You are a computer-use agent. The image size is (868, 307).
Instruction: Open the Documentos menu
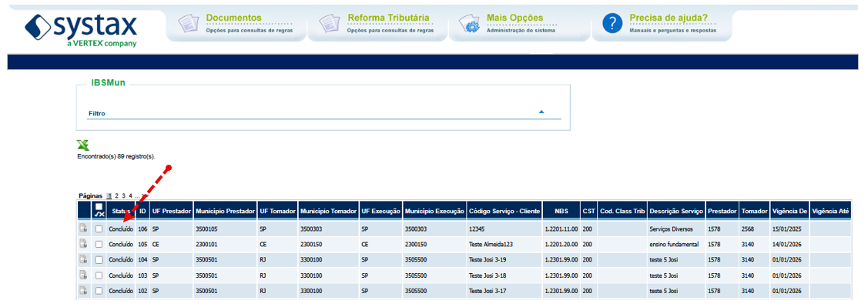233,18
